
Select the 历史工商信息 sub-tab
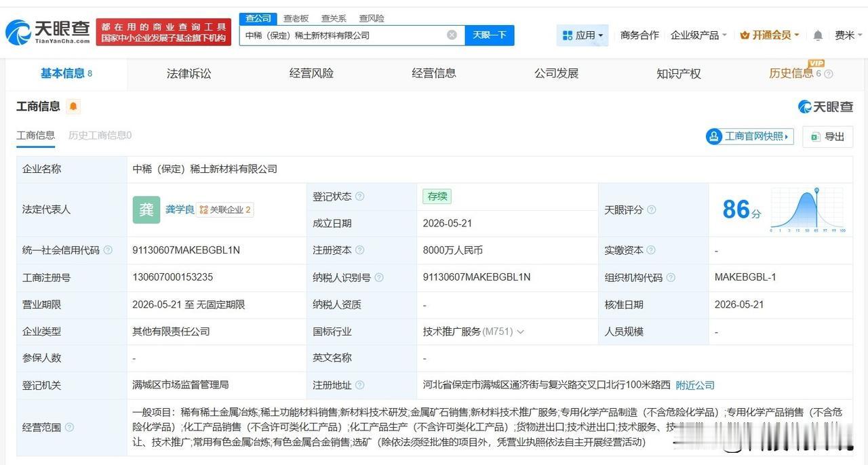100,135
